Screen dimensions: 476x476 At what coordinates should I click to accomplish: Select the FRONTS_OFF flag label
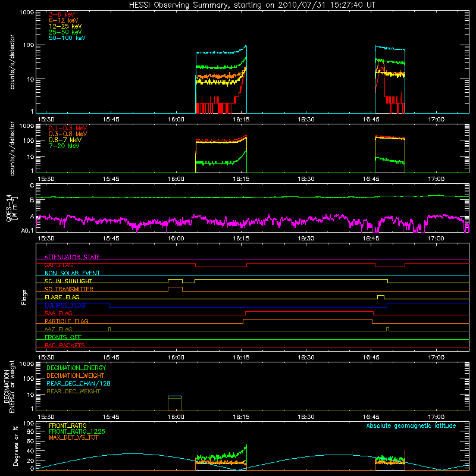[63, 337]
